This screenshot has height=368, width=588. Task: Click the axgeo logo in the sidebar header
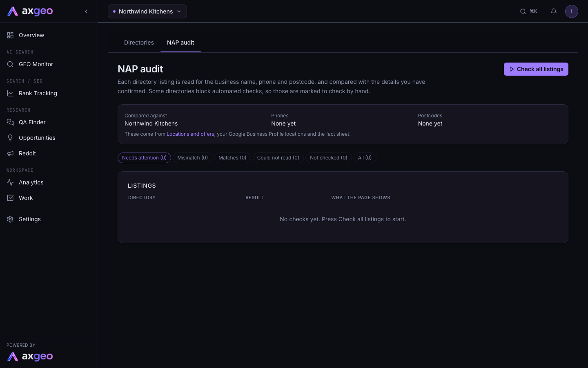[30, 11]
